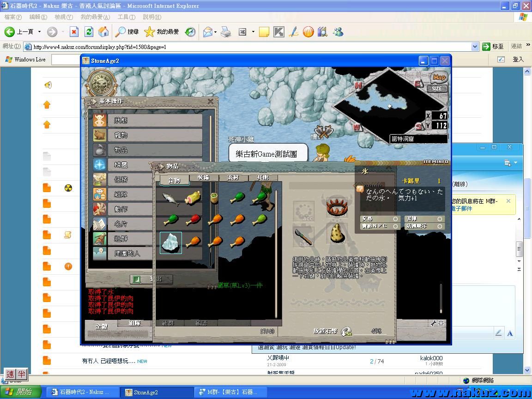Click the stone coin deposit icon
This screenshot has width=532, height=399.
tap(346, 332)
